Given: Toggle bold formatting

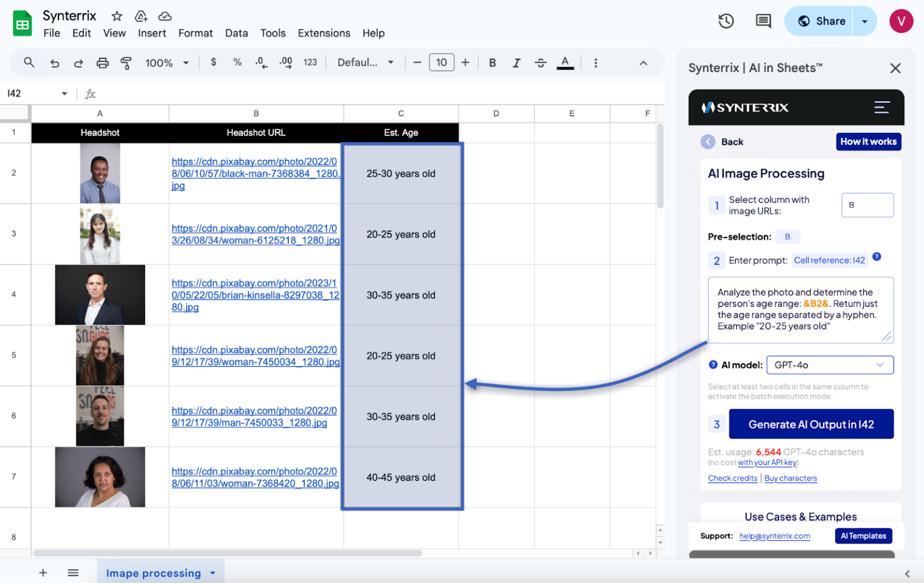Looking at the screenshot, I should pos(492,62).
